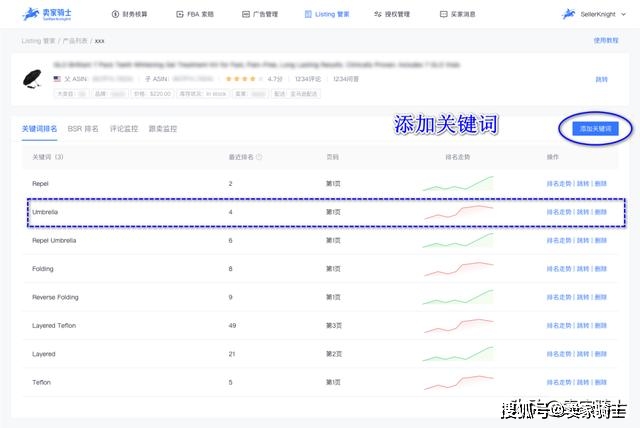
Task: Open the 买家消息 menu
Action: pos(458,14)
